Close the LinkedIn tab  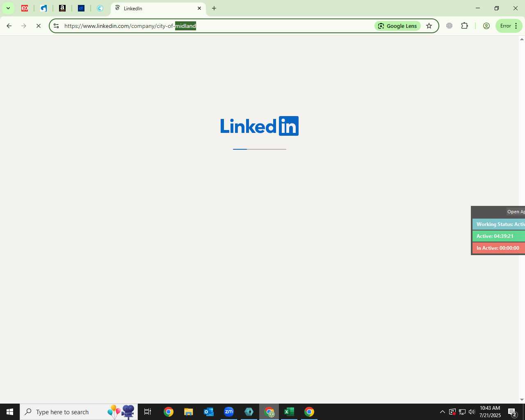199,8
